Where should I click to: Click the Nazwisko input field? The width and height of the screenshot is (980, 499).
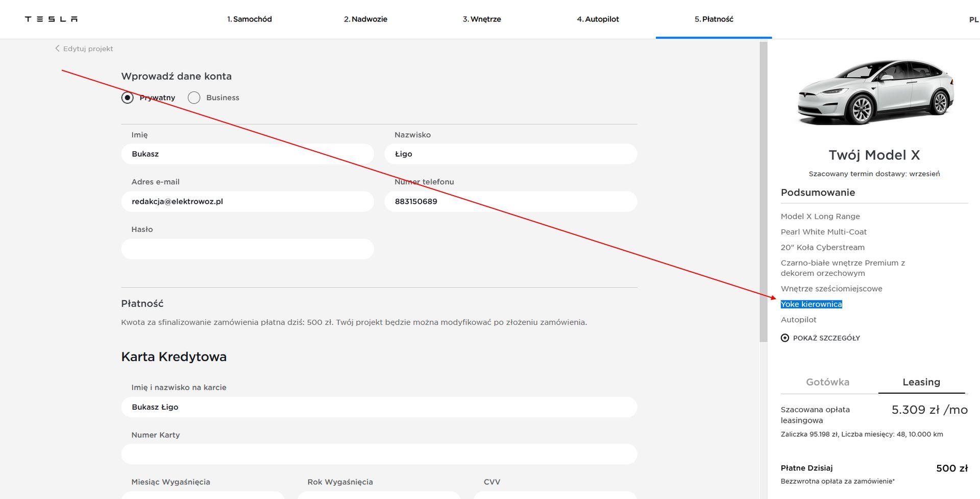tap(510, 154)
